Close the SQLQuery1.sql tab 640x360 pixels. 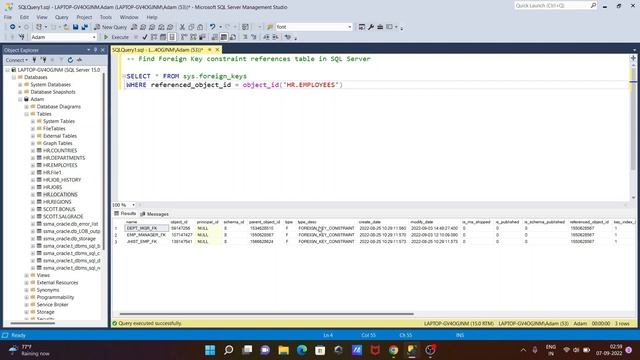[218, 50]
